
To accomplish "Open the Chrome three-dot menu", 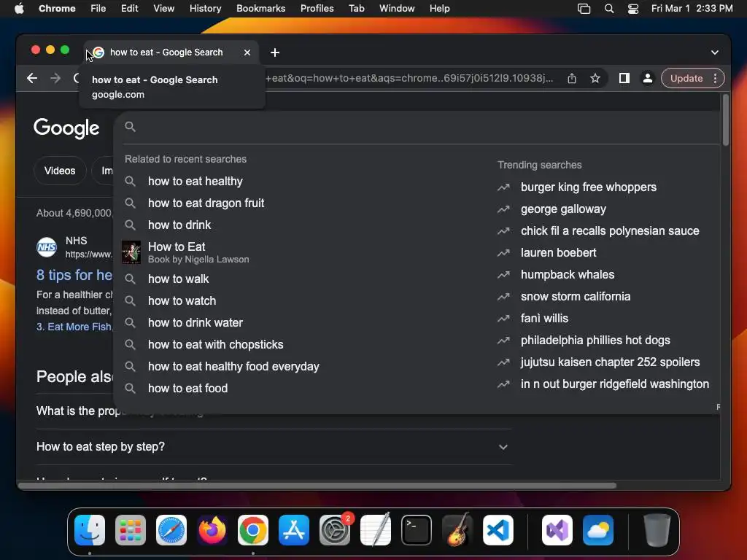I will pos(715,78).
